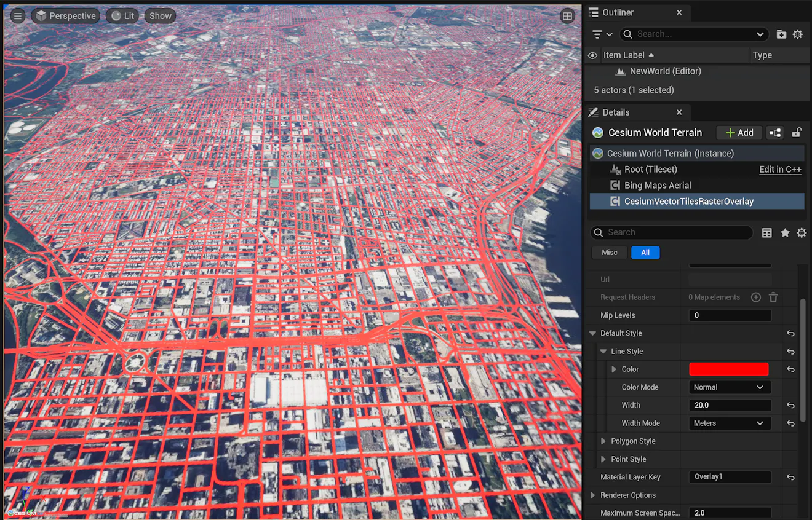The height and width of the screenshot is (520, 812).
Task: Click the Cesium logo in viewport corner
Action: [23, 513]
